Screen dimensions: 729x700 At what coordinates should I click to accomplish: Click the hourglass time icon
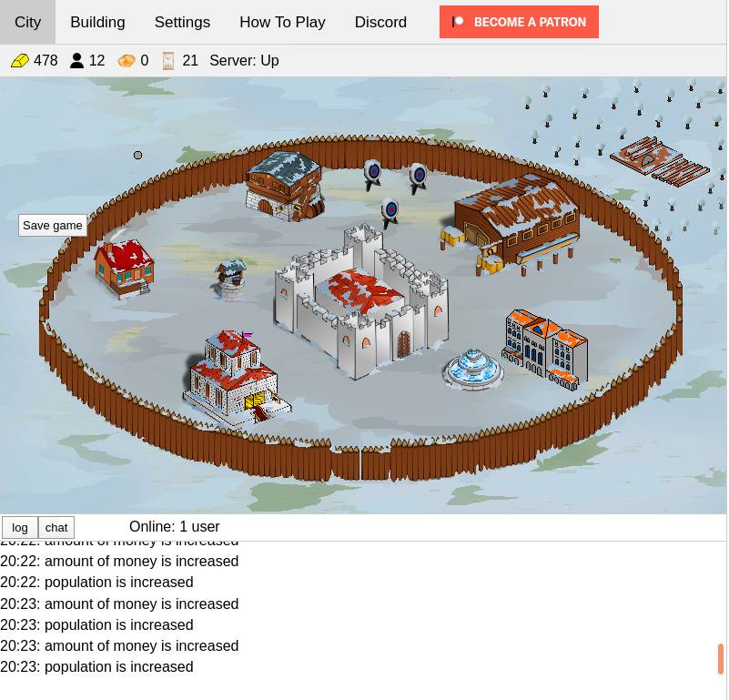[167, 60]
